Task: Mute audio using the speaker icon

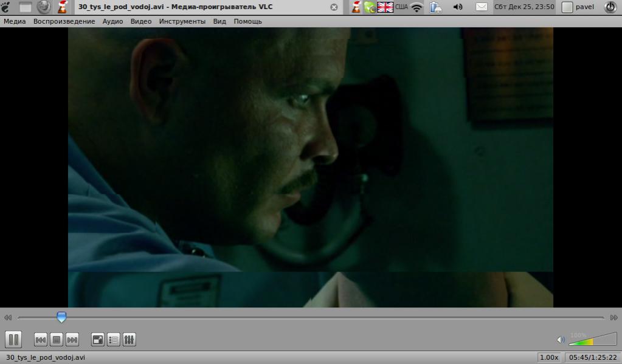Action: pos(561,340)
